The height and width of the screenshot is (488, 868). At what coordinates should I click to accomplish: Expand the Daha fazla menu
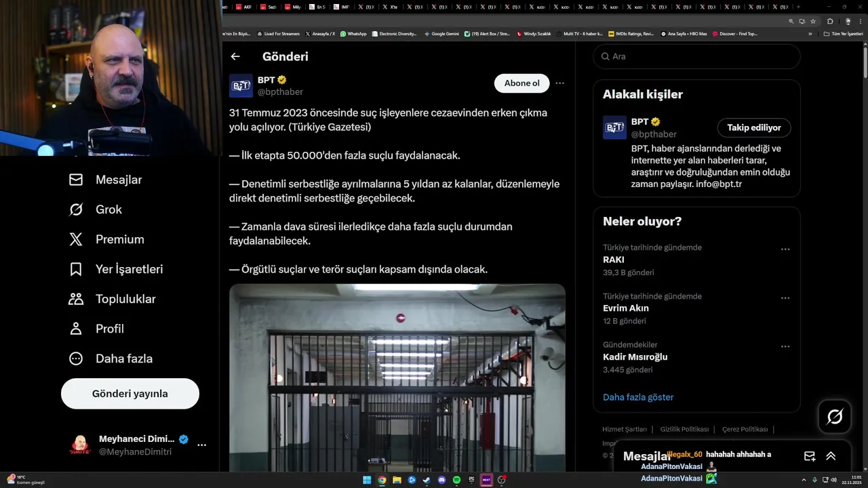click(x=111, y=359)
